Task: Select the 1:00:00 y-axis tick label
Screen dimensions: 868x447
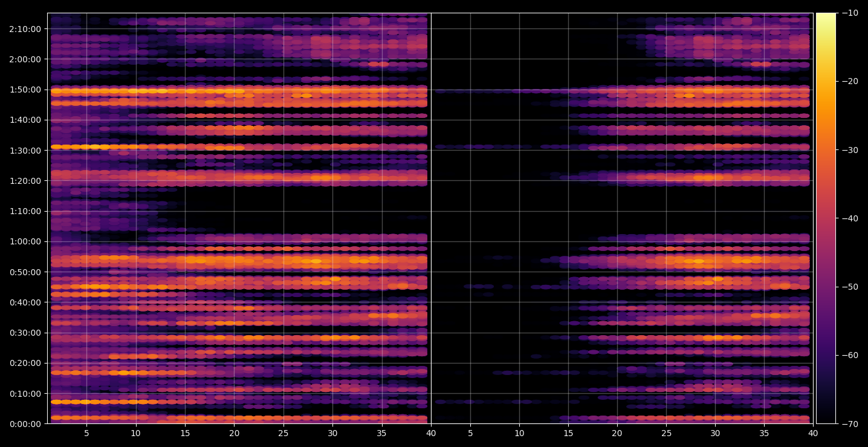Action: (x=25, y=241)
